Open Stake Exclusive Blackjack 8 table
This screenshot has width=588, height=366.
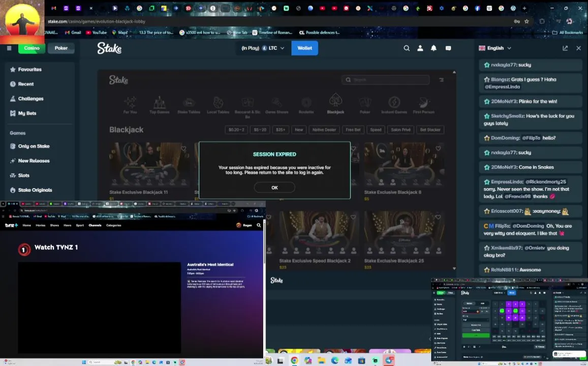coord(404,165)
